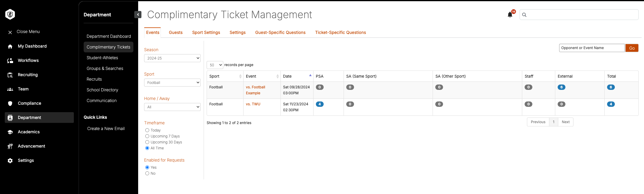Click the My Dashboard home icon
The width and height of the screenshot is (644, 194).
(x=10, y=46)
